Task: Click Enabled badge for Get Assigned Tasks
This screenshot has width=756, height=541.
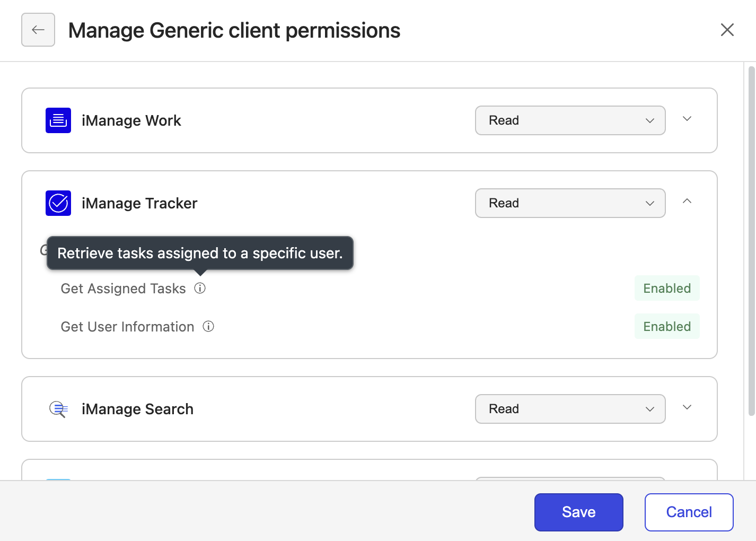Action: click(667, 288)
